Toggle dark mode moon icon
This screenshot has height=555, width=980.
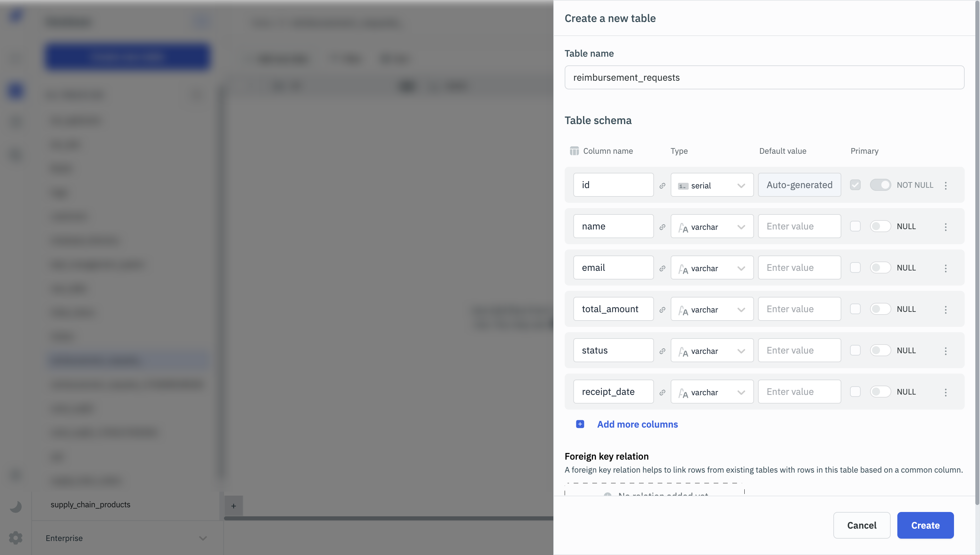[x=16, y=506]
